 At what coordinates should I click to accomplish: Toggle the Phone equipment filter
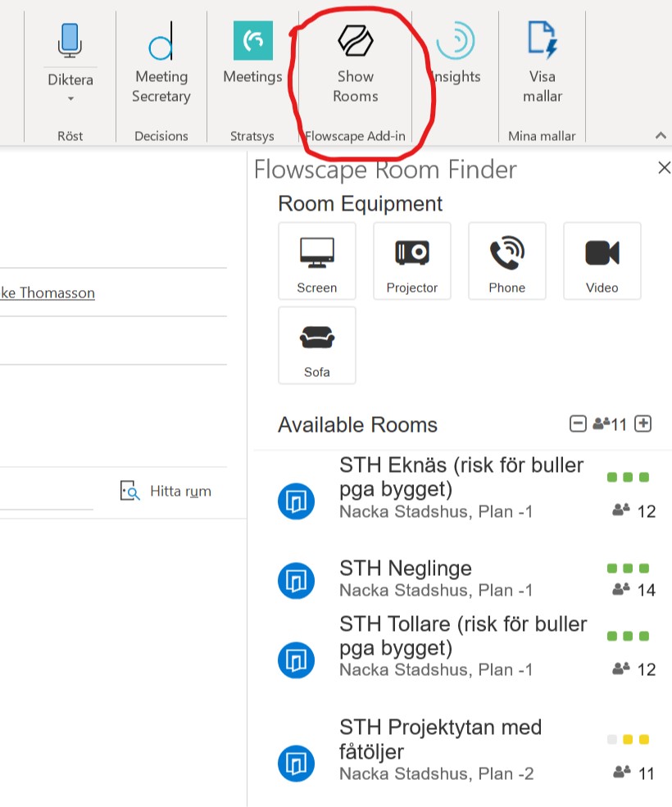click(x=506, y=261)
